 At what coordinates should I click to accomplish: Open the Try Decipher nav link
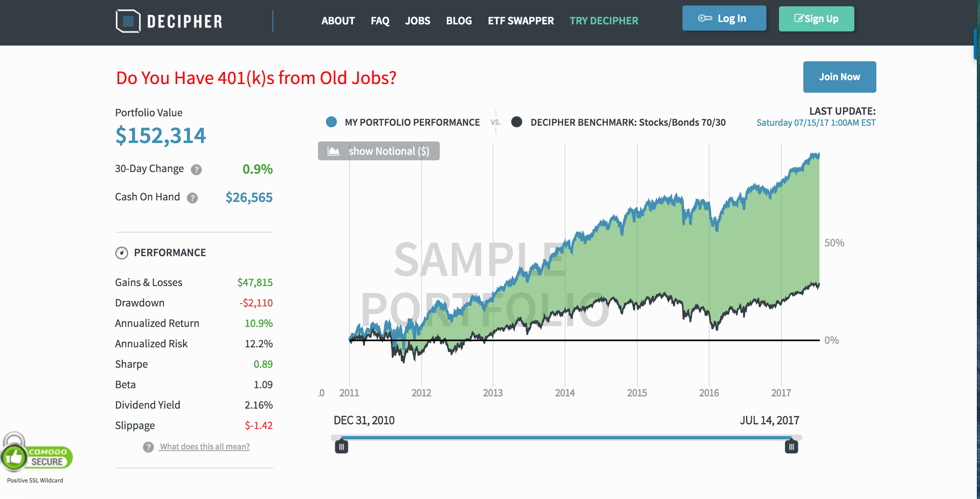pyautogui.click(x=604, y=21)
